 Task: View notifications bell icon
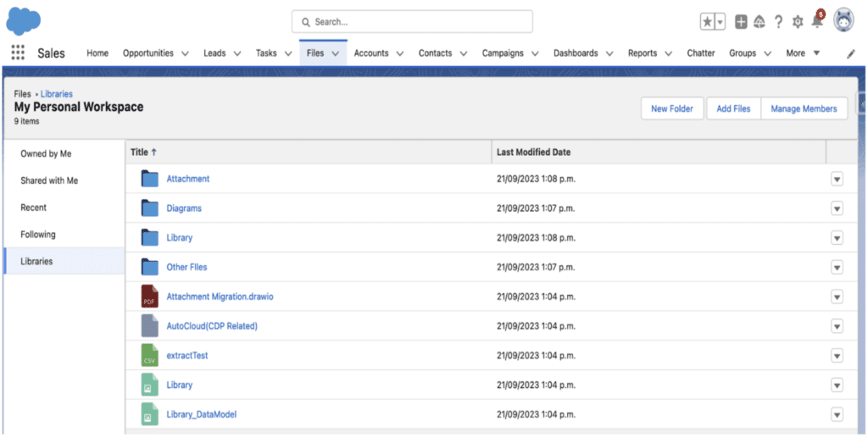coord(817,21)
